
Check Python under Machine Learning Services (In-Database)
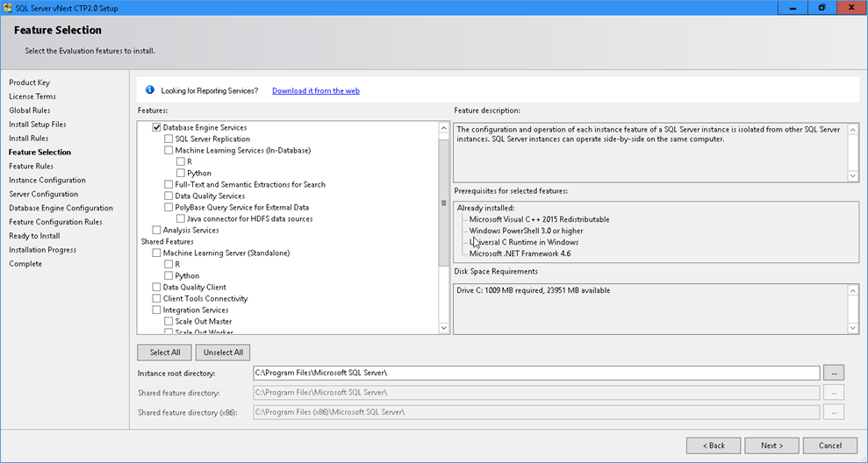pos(181,173)
